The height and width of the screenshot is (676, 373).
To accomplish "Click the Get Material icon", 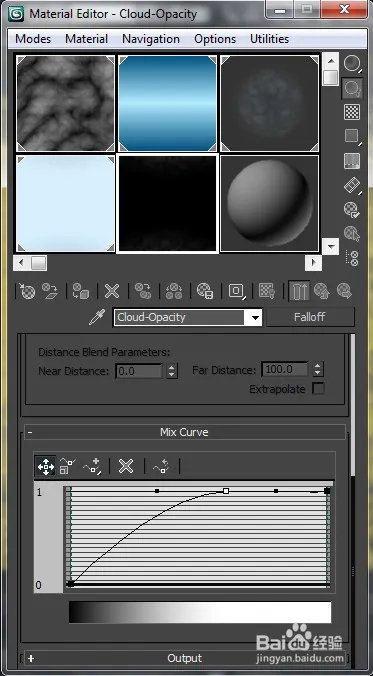I will (28, 291).
